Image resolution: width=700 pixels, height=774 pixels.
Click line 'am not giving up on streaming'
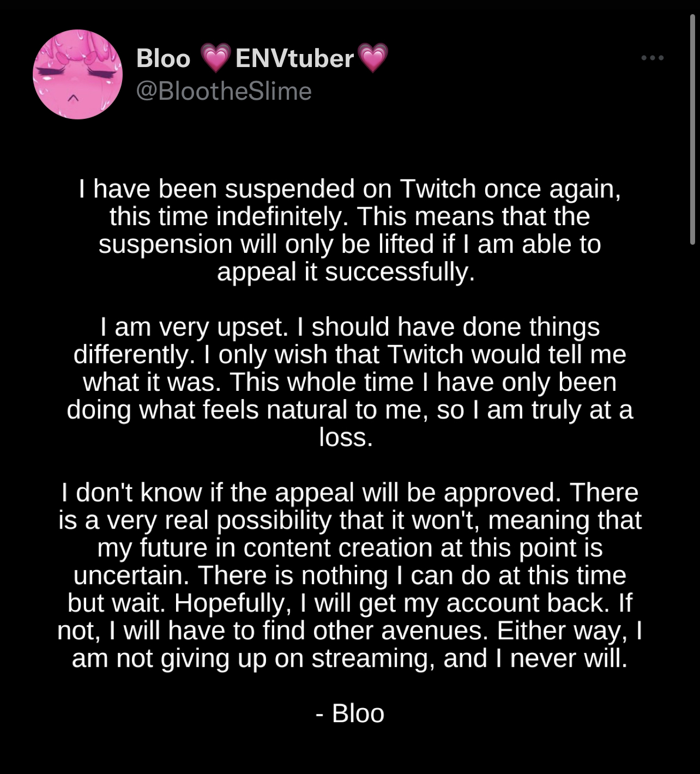pyautogui.click(x=349, y=658)
